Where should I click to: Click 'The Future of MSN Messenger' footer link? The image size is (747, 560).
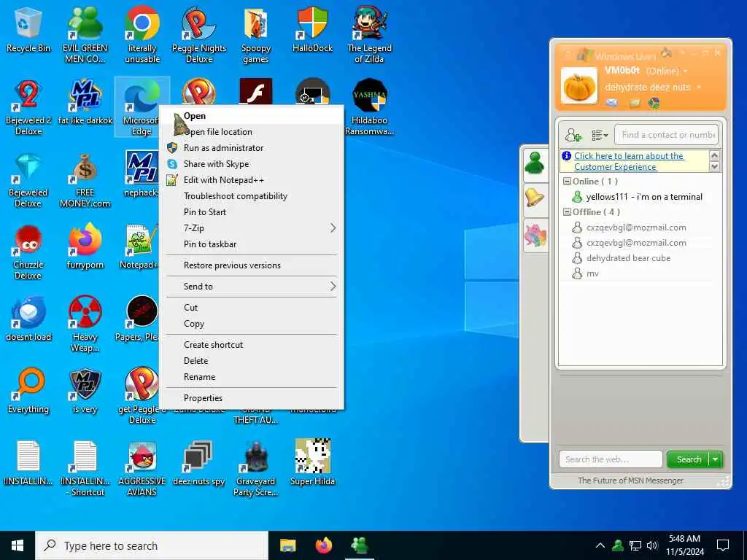pyautogui.click(x=630, y=481)
